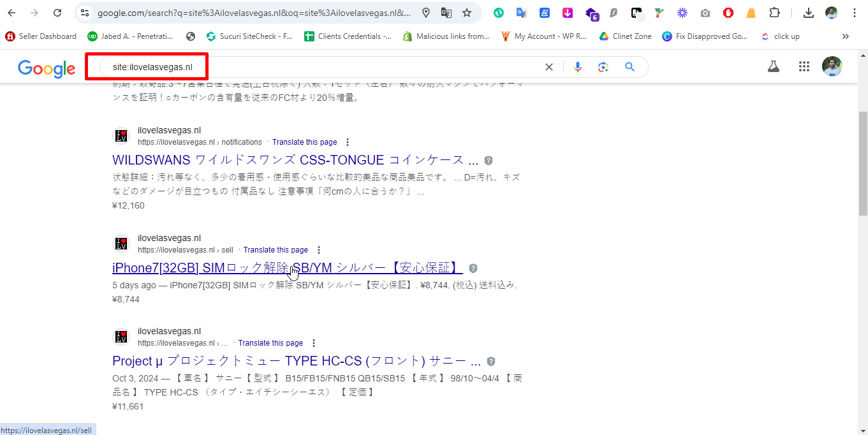
Task: Open the purple sunburst extension icon
Action: pyautogui.click(x=682, y=13)
